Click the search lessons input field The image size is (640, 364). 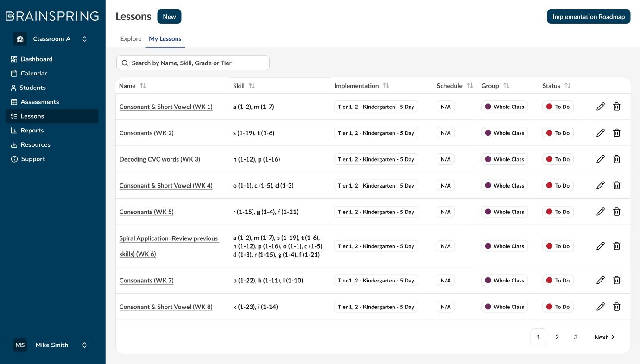(x=193, y=63)
